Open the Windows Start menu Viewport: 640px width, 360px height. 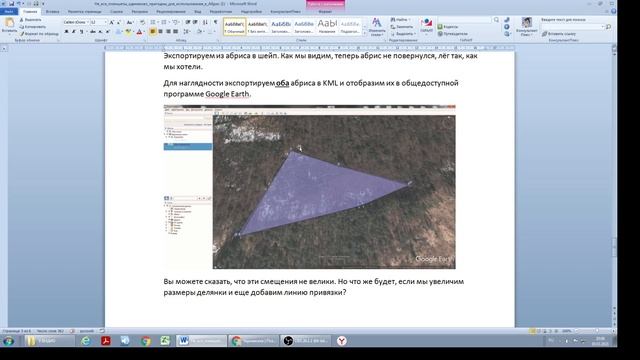click(8, 340)
